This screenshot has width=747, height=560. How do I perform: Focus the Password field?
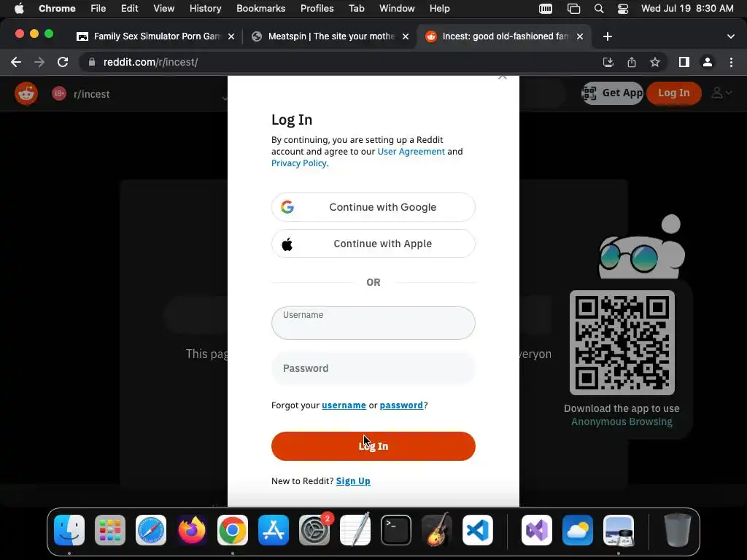(x=373, y=368)
